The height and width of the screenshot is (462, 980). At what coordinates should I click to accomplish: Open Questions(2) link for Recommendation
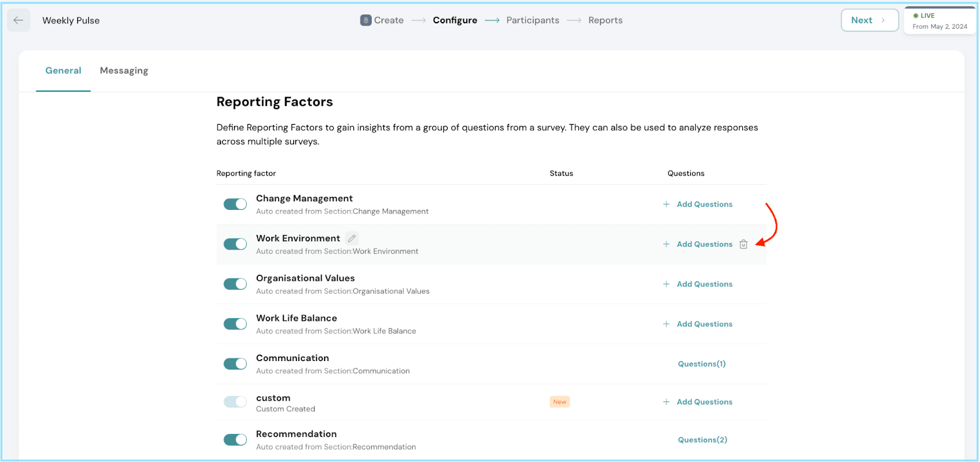(x=703, y=440)
